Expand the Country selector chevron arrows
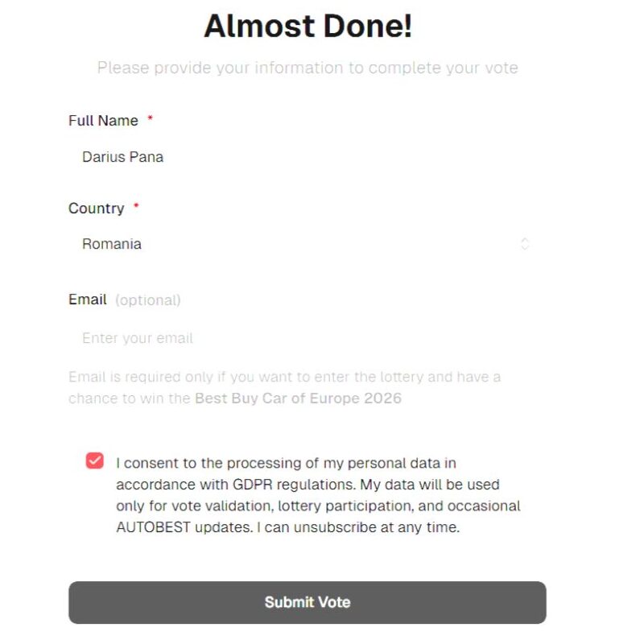 click(x=524, y=244)
